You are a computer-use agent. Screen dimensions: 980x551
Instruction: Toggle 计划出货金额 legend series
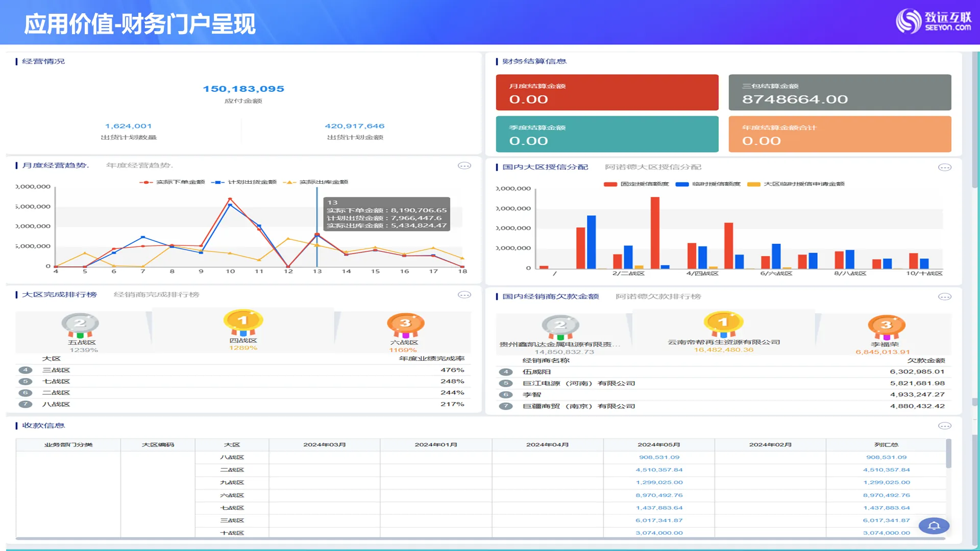pos(243,182)
